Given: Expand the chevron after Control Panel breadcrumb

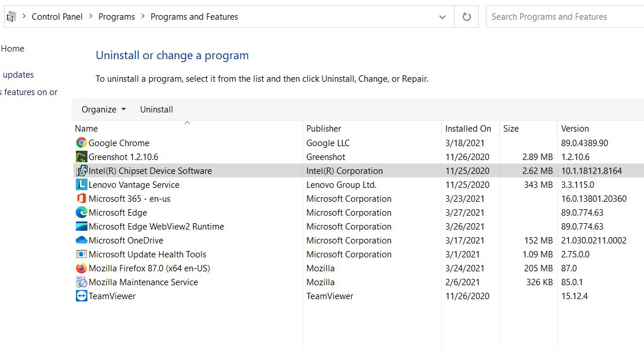Looking at the screenshot, I should tap(91, 16).
